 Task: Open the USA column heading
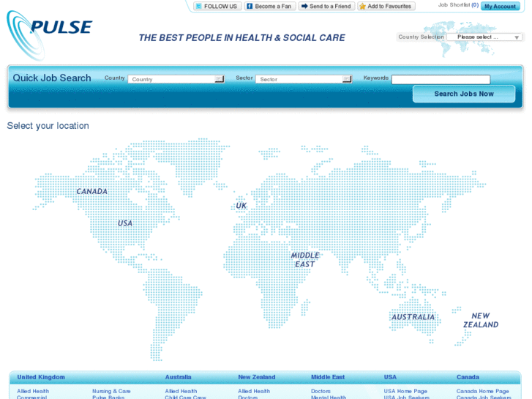pos(390,377)
